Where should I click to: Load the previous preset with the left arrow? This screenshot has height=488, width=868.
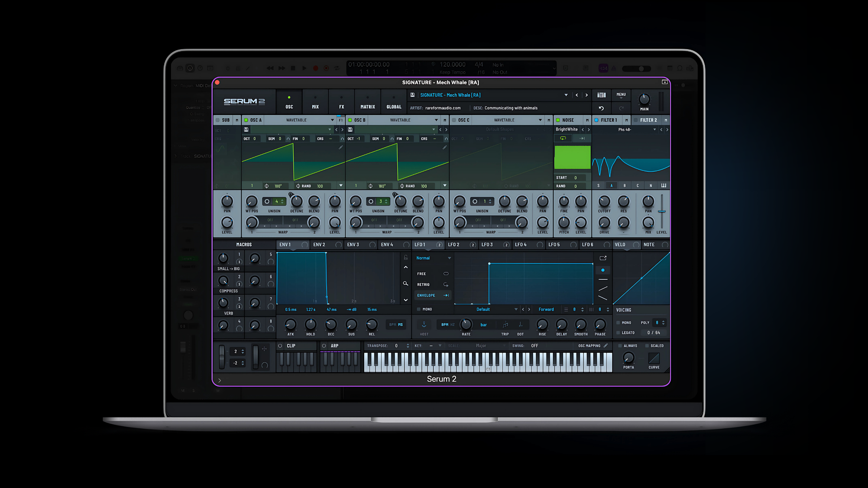577,95
